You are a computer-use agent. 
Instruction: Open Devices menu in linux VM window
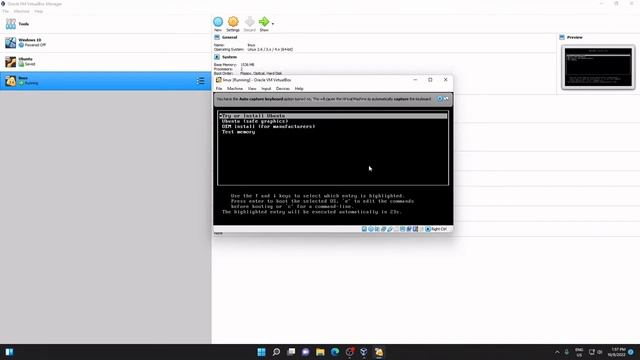[283, 89]
